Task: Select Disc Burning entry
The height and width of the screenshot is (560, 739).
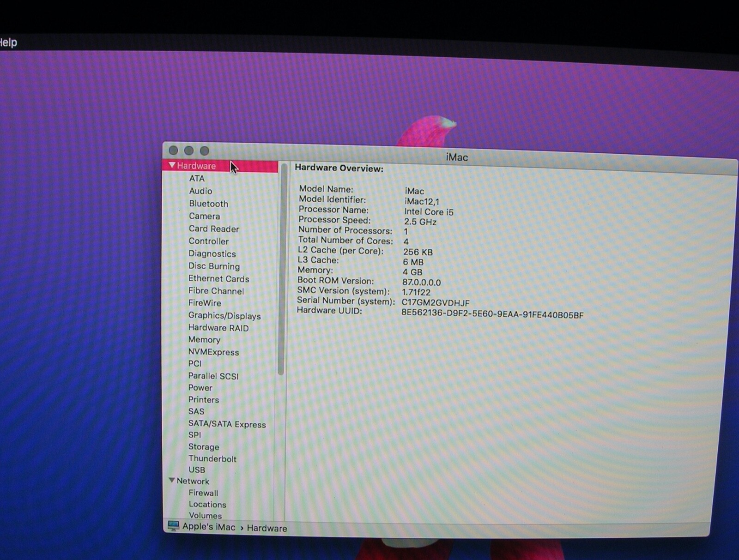Action: point(214,266)
